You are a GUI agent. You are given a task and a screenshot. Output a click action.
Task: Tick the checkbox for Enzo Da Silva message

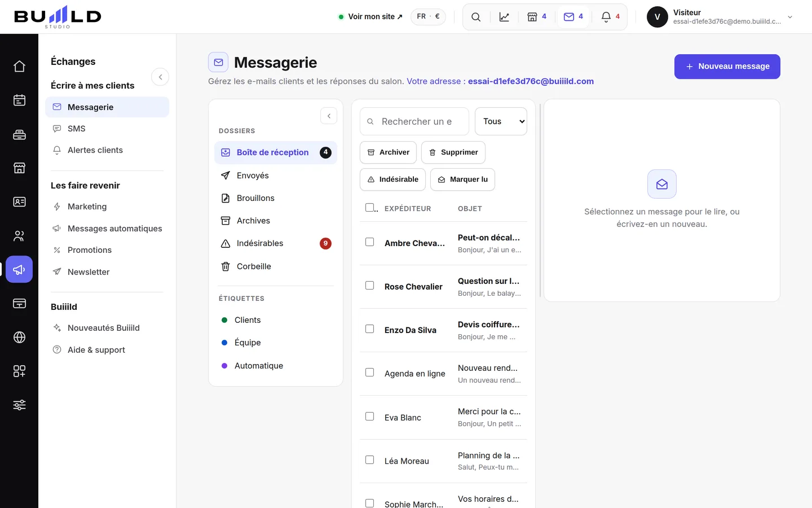[x=369, y=329]
